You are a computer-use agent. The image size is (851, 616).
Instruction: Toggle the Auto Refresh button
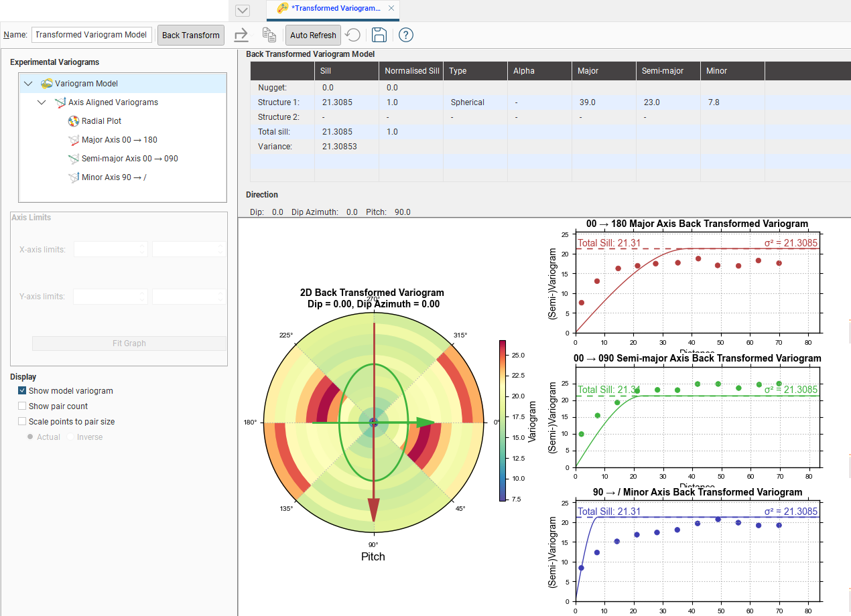tap(313, 35)
